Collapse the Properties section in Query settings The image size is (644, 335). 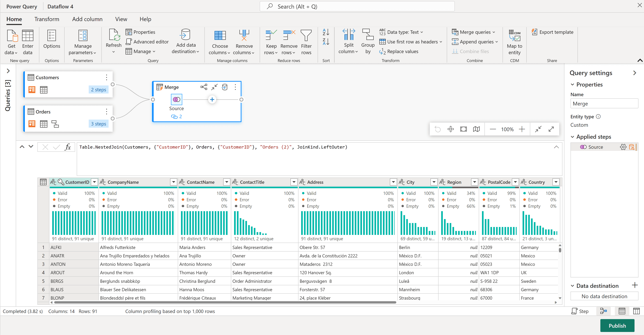tap(572, 84)
